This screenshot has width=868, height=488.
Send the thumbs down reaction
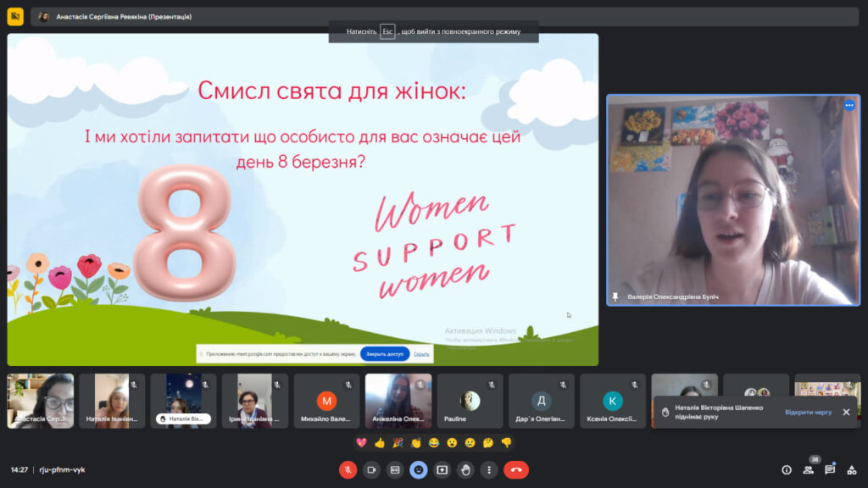(506, 442)
